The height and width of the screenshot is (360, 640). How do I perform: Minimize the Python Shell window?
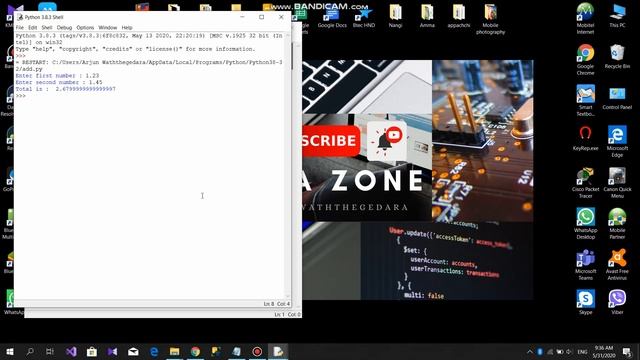coord(242,17)
